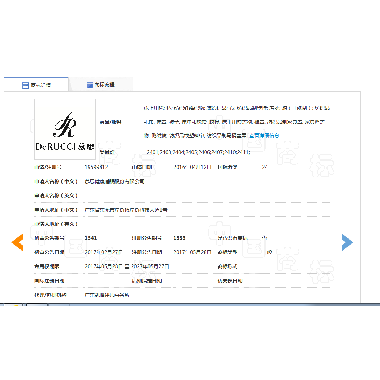This screenshot has width=380, height=380.
Task: Click the icon on the trademark process tab
Action: point(90,85)
